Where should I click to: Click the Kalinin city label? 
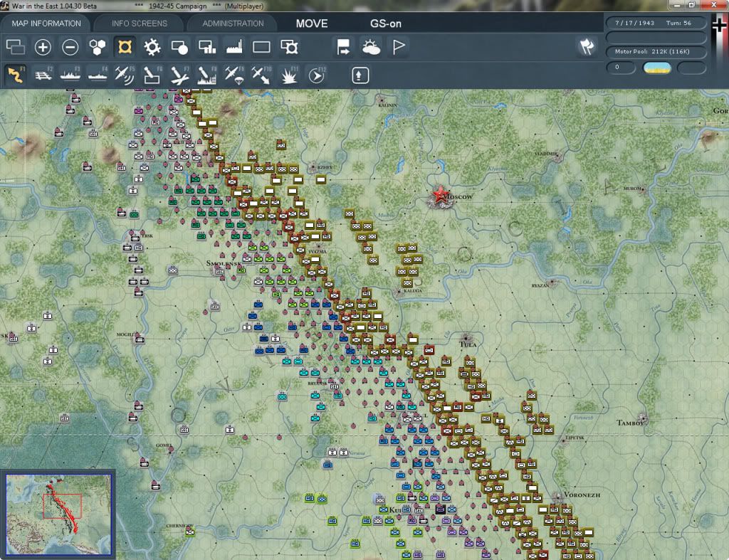pyautogui.click(x=388, y=105)
